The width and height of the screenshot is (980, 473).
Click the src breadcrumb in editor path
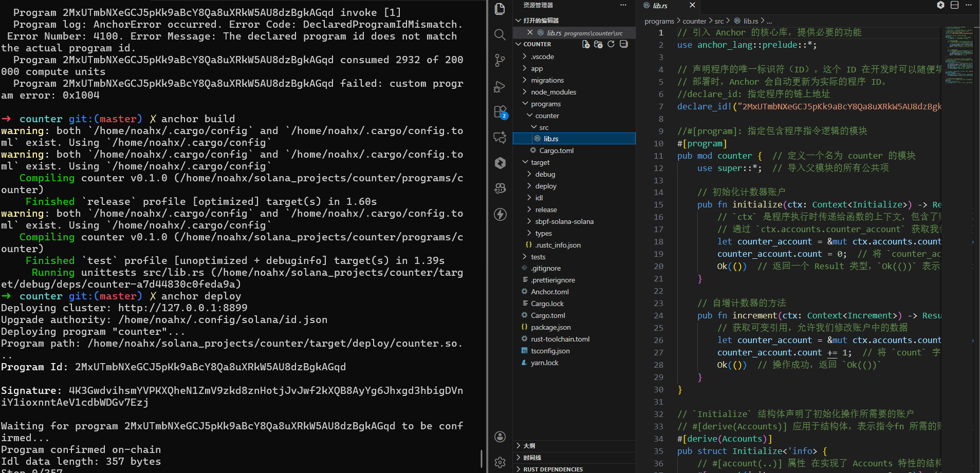click(719, 21)
